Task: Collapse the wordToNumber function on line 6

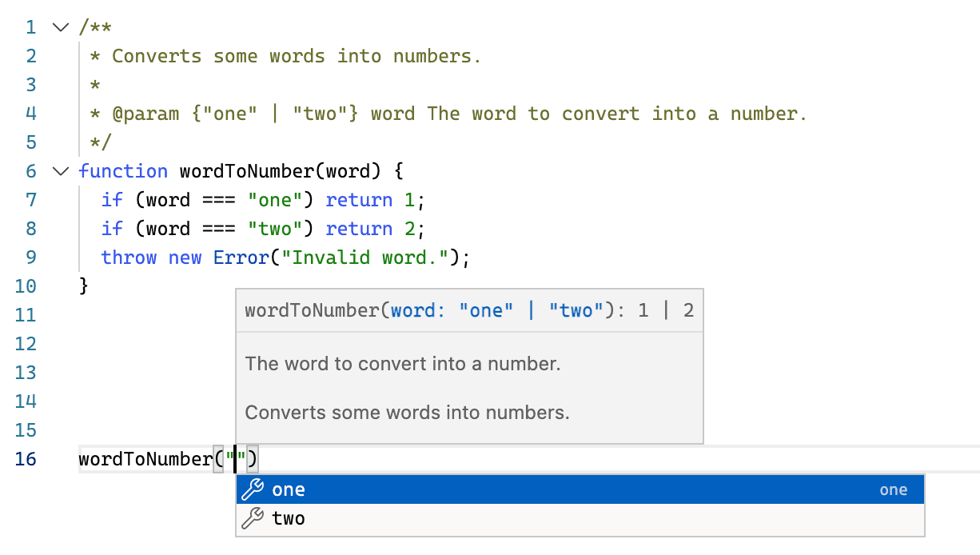Action: tap(59, 170)
